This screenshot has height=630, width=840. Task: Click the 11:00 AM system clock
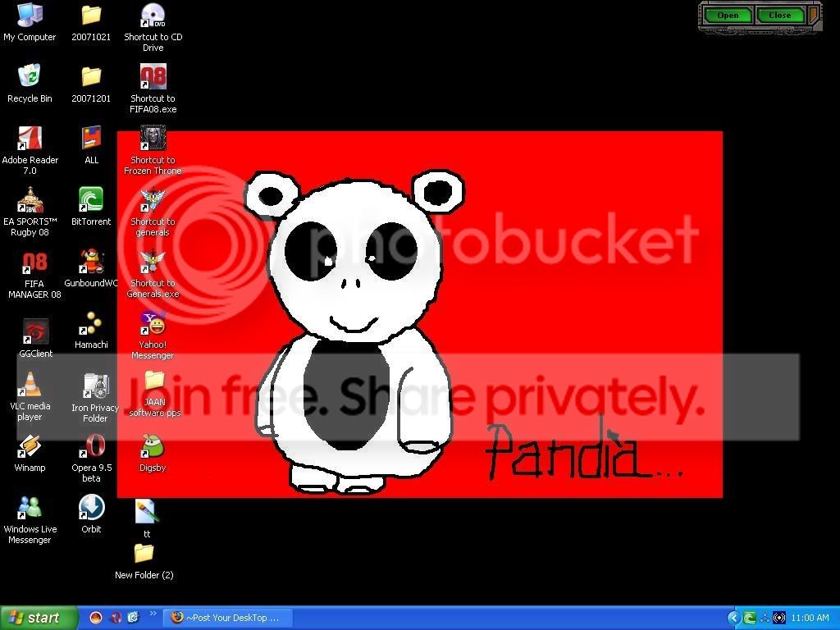[x=810, y=619]
